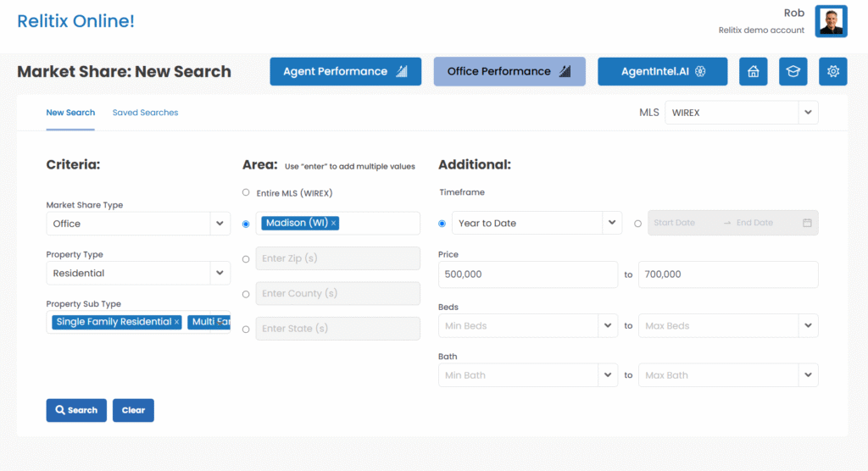This screenshot has width=868, height=471.
Task: Open the Year to Date timeframe dropdown
Action: click(x=611, y=224)
